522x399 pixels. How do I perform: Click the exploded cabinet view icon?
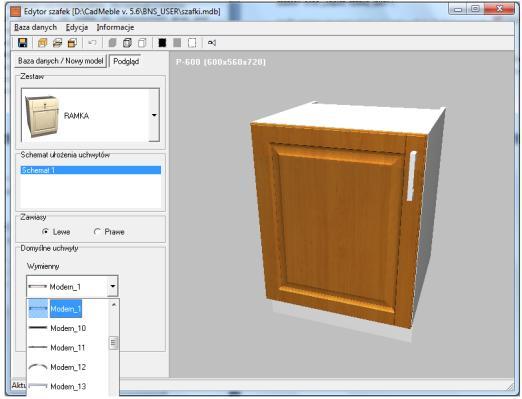pyautogui.click(x=57, y=43)
